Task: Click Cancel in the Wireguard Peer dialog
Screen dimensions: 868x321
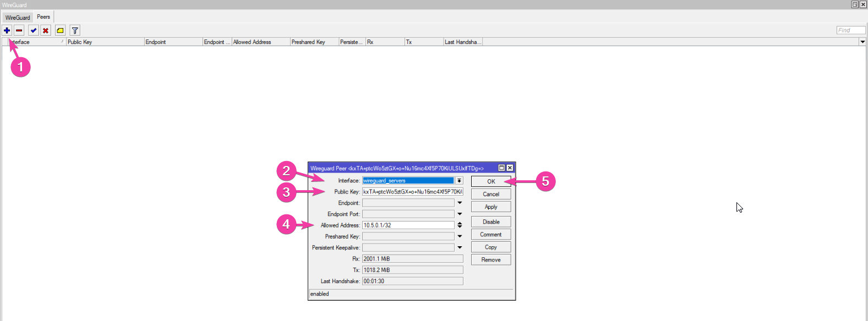Action: click(491, 194)
